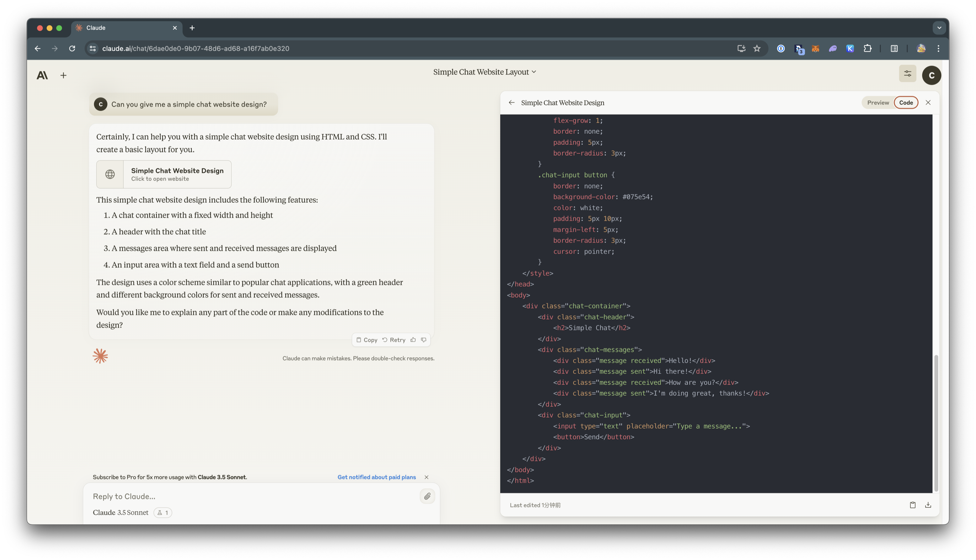
Task: Download the artifact with download icon
Action: (928, 505)
